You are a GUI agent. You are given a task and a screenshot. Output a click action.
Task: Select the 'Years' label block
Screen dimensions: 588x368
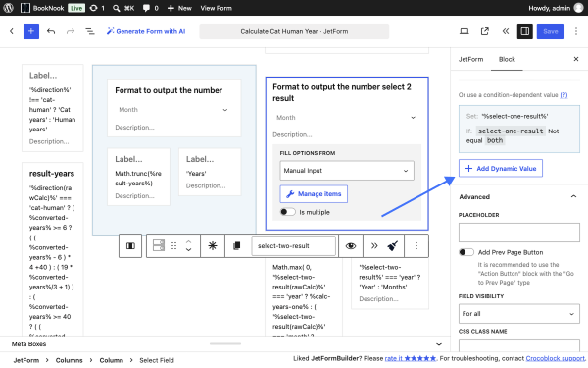tap(210, 172)
